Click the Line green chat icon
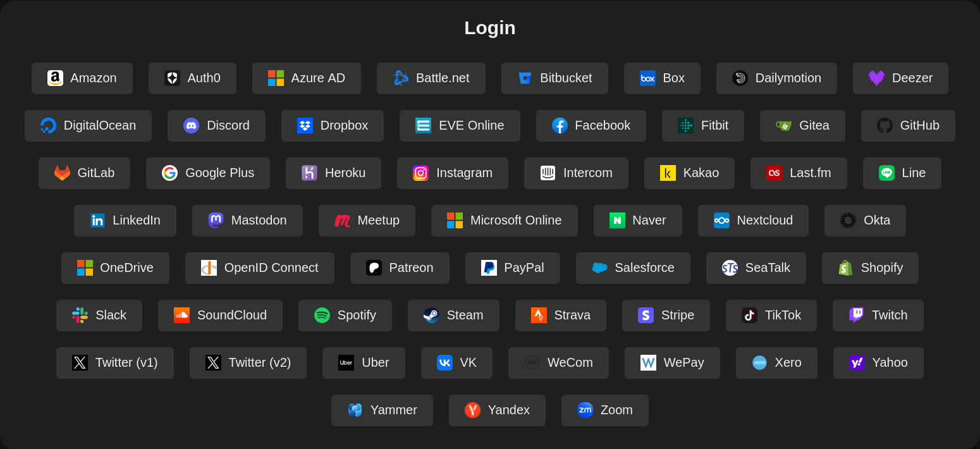Screen dimensions: 980x449 coord(886,173)
